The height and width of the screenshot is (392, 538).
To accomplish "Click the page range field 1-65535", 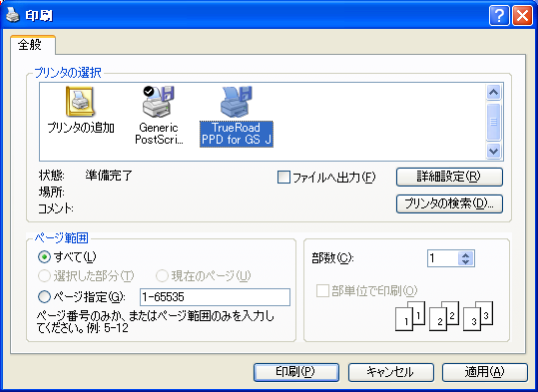I will pyautogui.click(x=216, y=297).
